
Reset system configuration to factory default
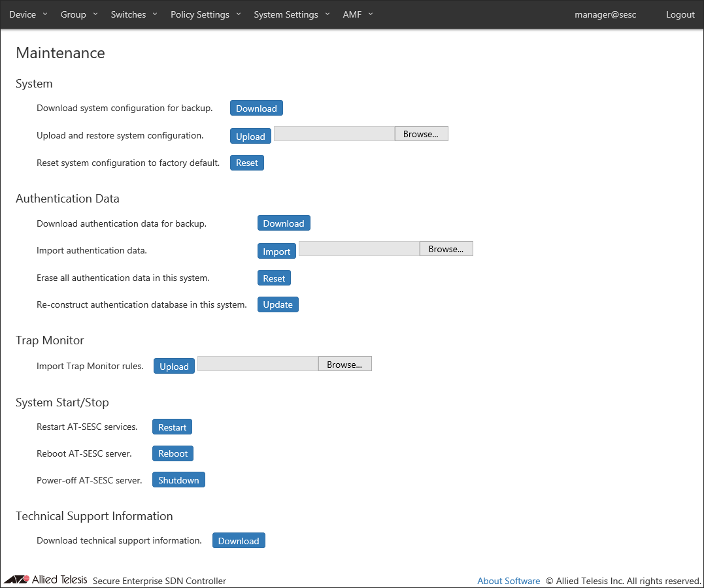[246, 163]
